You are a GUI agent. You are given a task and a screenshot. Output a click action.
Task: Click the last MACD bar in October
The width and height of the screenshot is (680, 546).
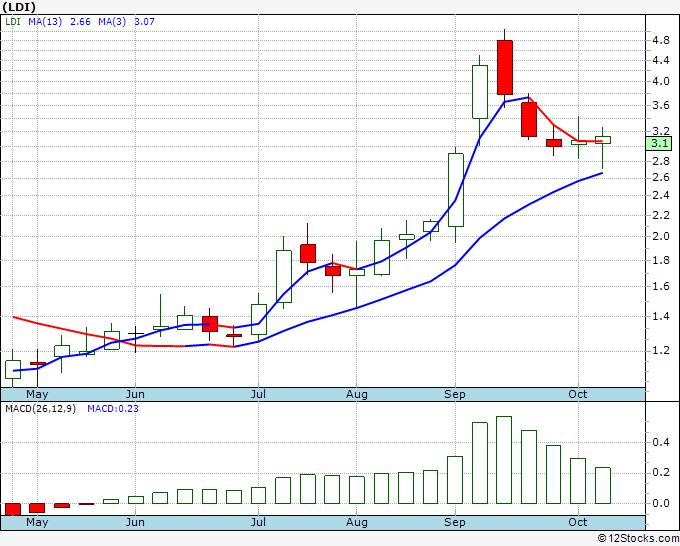coord(602,485)
